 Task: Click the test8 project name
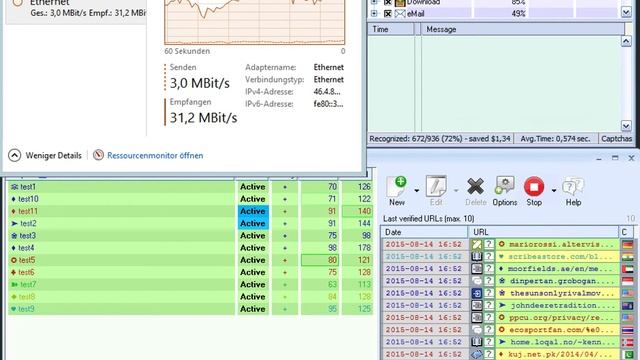pos(27,297)
